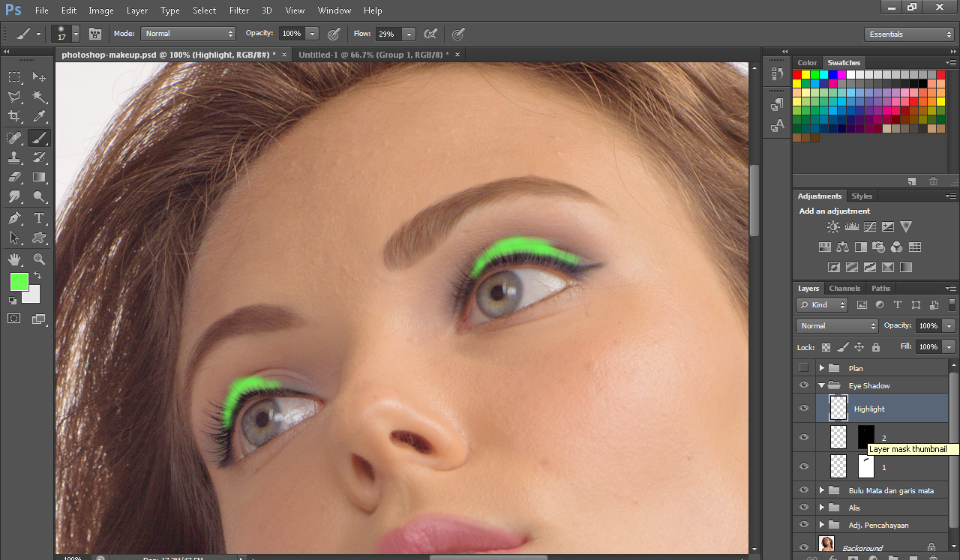Expand the Bulu Mata dan garis mata group
This screenshot has width=960, height=560.
click(x=821, y=490)
